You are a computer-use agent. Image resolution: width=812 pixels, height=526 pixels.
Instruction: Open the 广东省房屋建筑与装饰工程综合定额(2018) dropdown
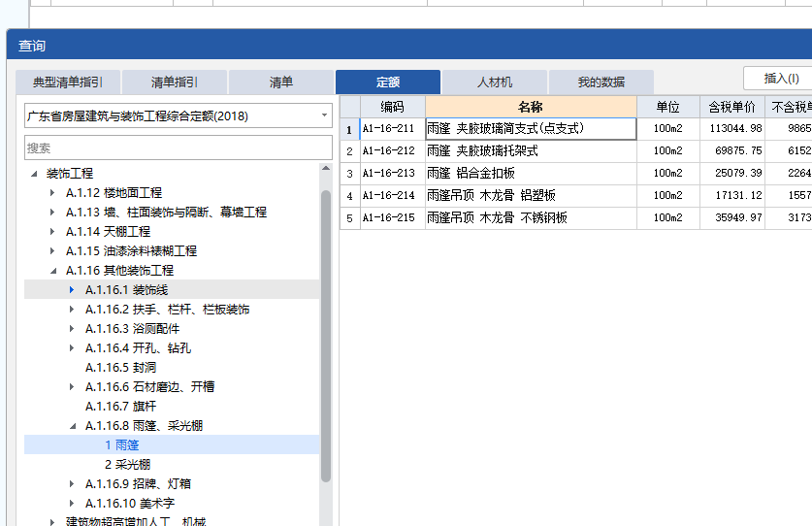[179, 116]
